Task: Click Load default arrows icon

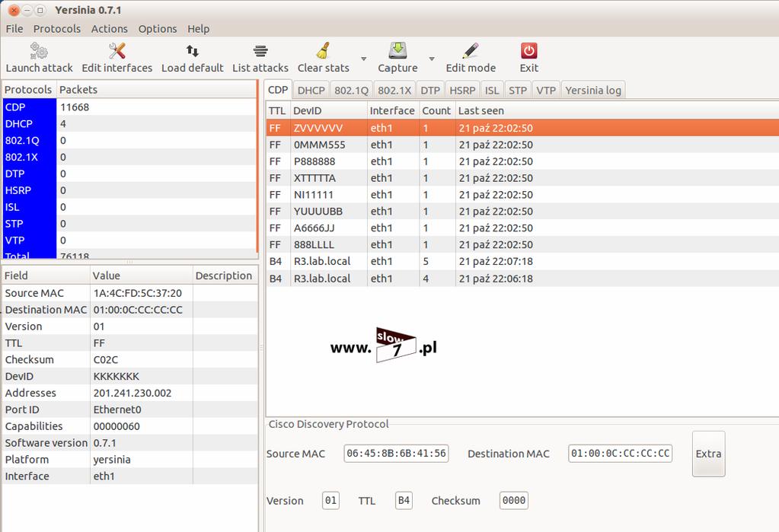Action: pos(192,51)
